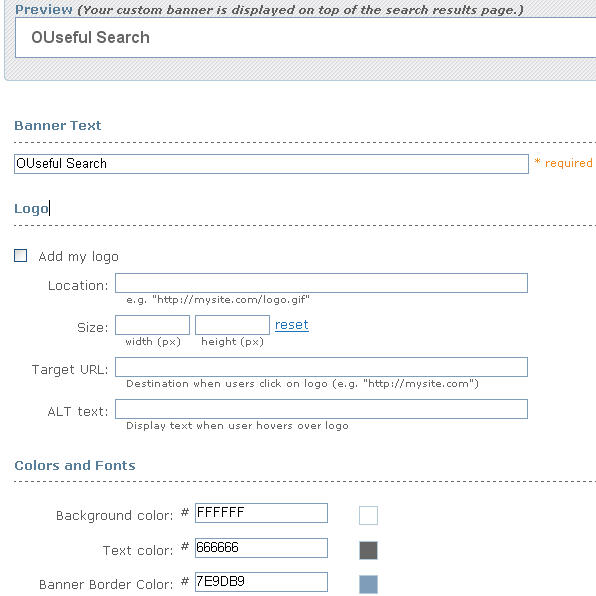Viewport: 596px width, 596px height.
Task: Click the 'OUseful Search' banner preview text
Action: (x=90, y=37)
